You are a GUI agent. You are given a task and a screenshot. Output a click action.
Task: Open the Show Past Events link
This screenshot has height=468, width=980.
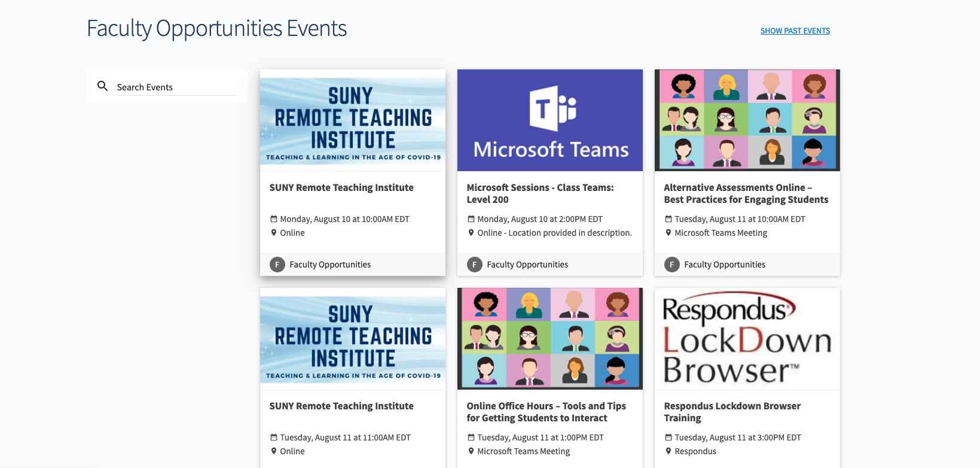pyautogui.click(x=795, y=31)
